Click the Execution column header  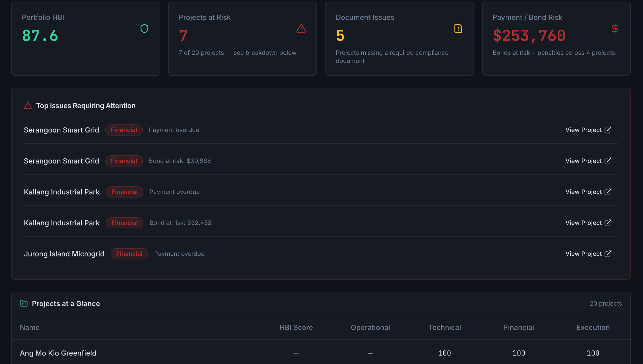tap(593, 327)
